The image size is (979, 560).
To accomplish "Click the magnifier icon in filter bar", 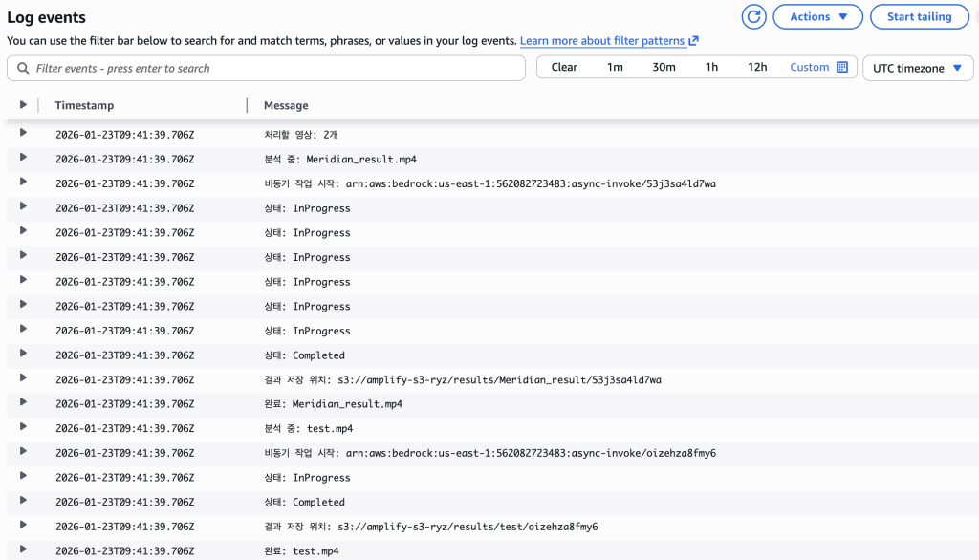I will [23, 68].
